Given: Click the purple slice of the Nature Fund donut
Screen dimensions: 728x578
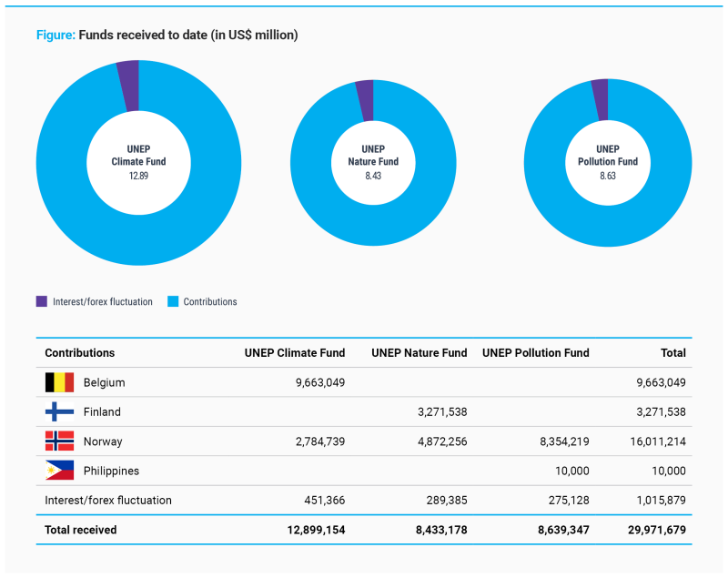Looking at the screenshot, I should tap(366, 100).
